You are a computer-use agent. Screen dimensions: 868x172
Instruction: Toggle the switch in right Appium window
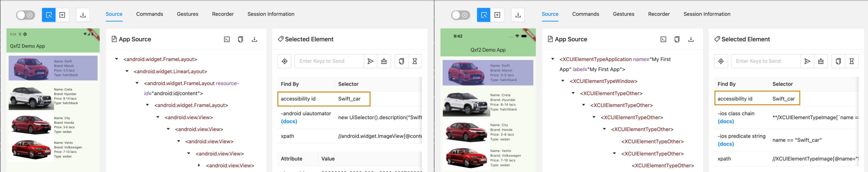(x=460, y=15)
